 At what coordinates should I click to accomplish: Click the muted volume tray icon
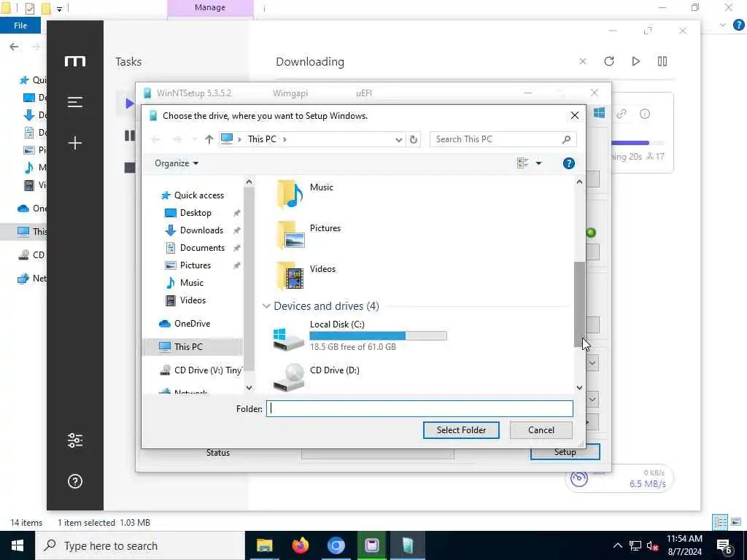(x=653, y=546)
